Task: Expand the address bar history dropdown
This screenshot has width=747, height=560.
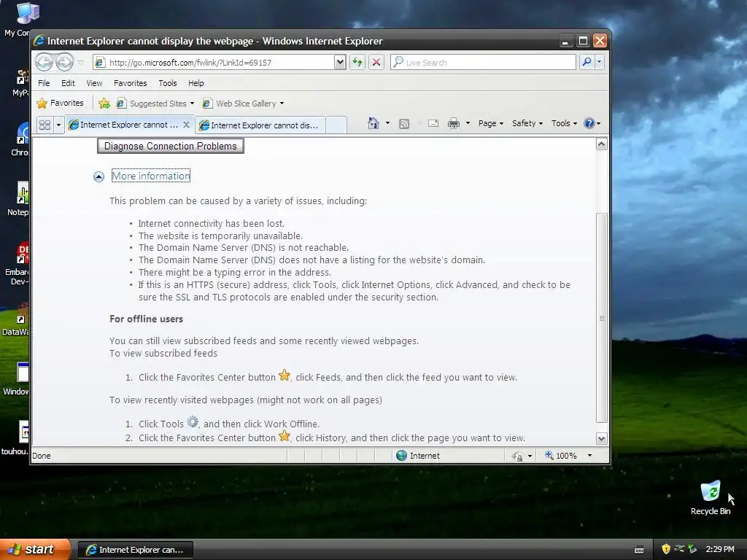Action: [x=340, y=63]
